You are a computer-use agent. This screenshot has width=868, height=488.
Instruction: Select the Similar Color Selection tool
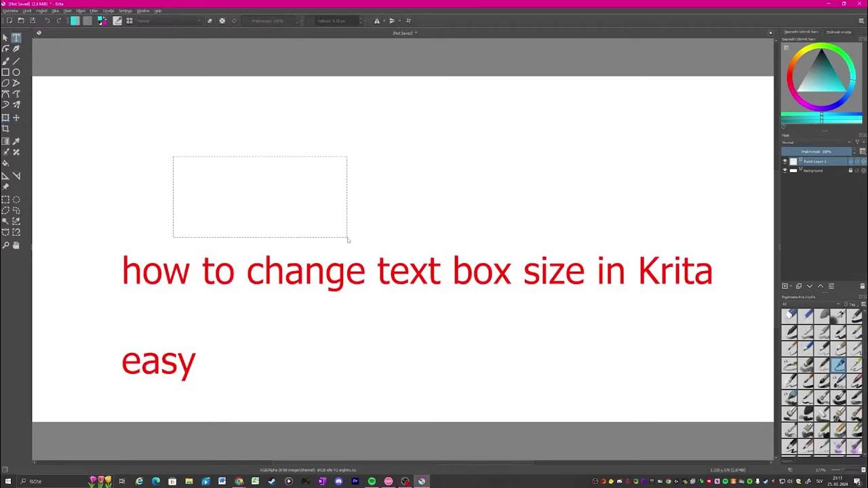pyautogui.click(x=16, y=221)
